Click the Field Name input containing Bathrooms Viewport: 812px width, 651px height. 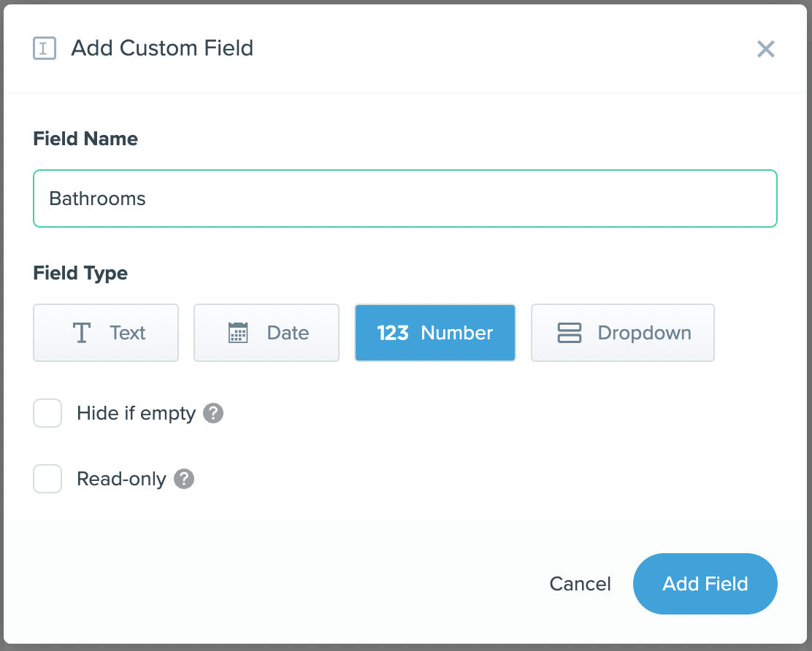pos(405,199)
